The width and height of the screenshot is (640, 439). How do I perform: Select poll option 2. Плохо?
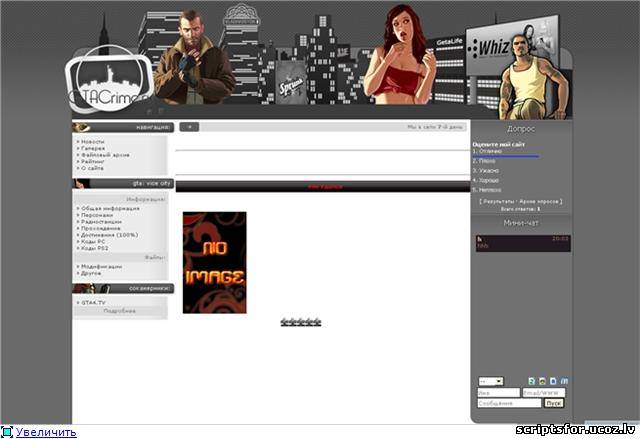484,161
